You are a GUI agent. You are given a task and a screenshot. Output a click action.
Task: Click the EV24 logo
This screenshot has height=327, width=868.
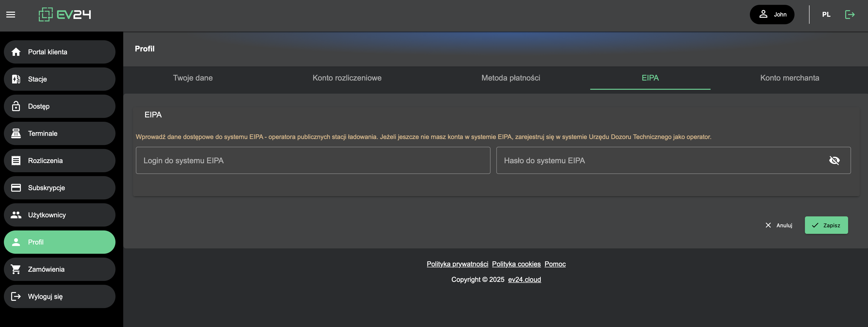click(x=65, y=15)
